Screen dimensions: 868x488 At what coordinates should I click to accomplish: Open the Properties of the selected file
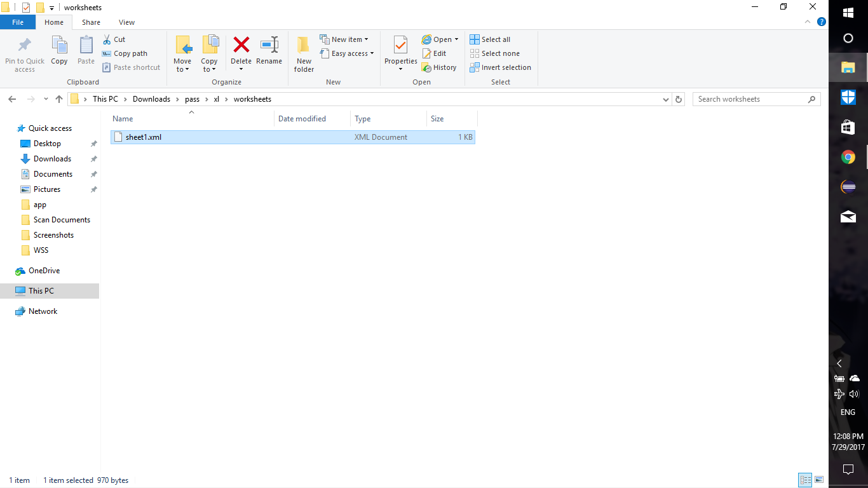pyautogui.click(x=400, y=46)
